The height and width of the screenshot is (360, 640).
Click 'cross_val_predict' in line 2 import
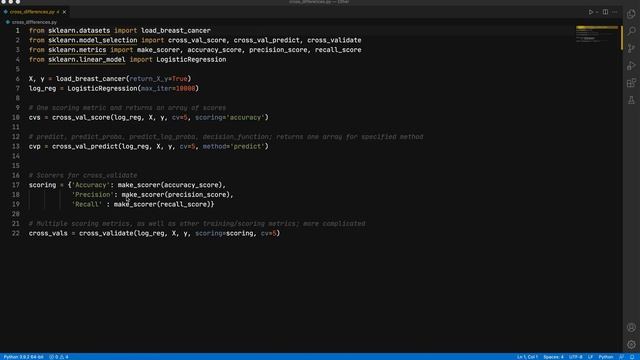pos(267,40)
